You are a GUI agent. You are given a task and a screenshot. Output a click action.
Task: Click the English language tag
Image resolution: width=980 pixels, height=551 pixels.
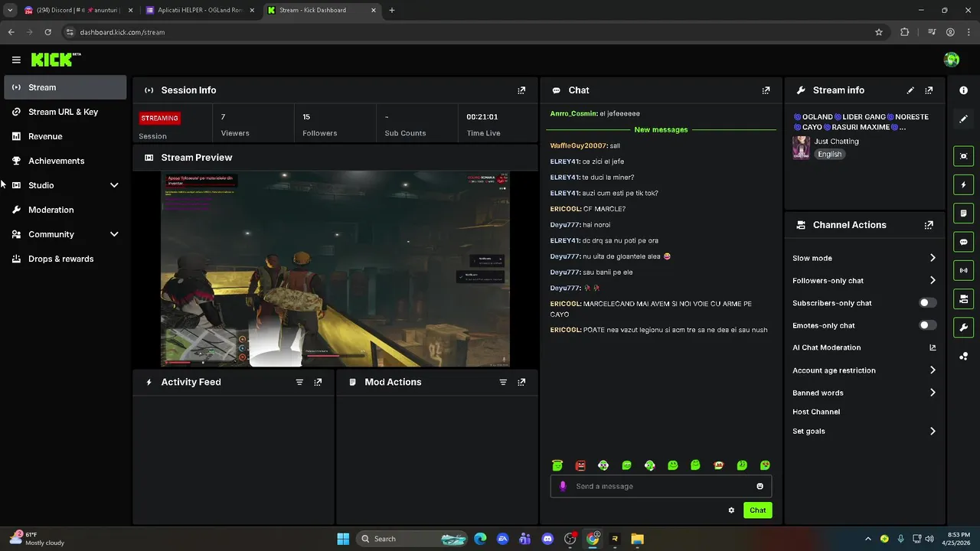(829, 154)
